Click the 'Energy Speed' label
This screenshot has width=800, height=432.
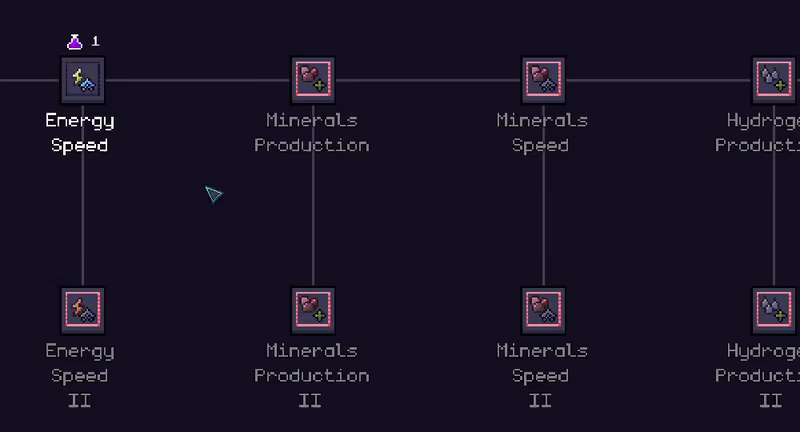80,133
